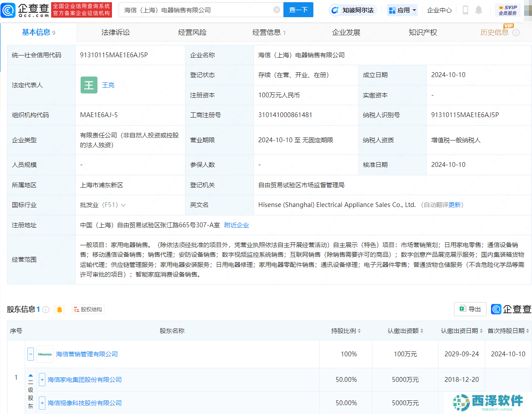Image resolution: width=532 pixels, height=414 pixels.
Task: Click 自由贸易试验区市场监督管理局 value
Action: (301, 185)
